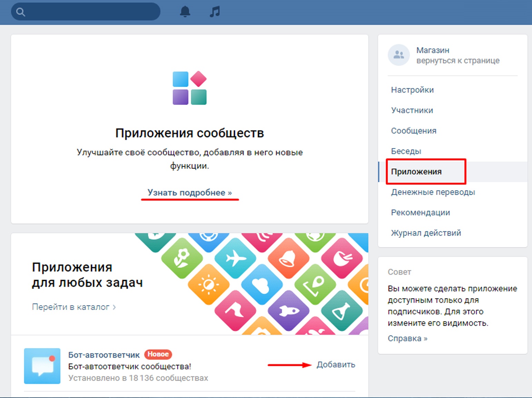
Task: Select Участники in the side menu
Action: point(412,110)
